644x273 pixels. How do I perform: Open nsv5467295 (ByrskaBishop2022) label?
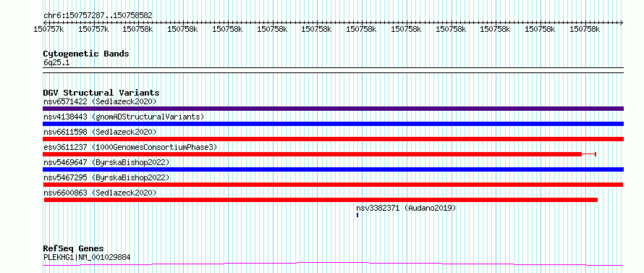point(106,177)
